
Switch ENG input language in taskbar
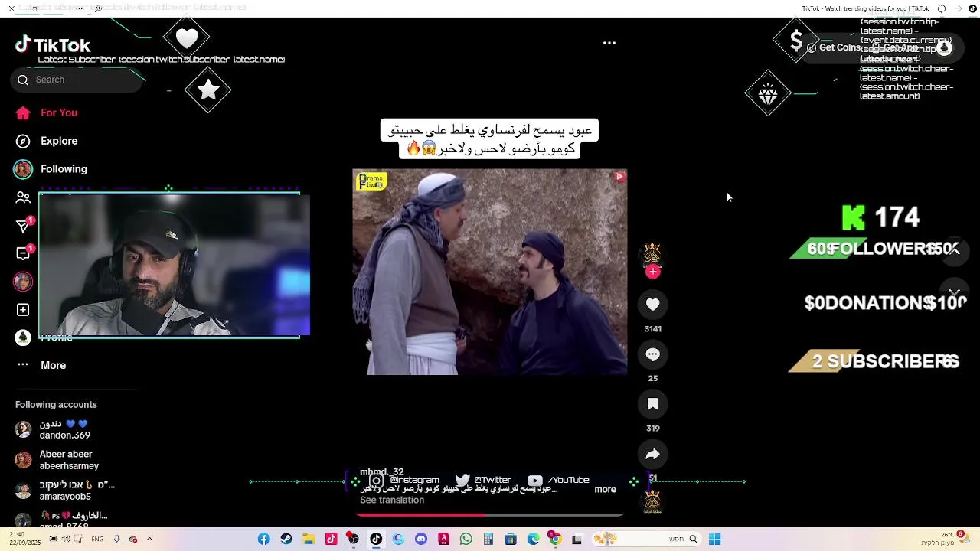coord(97,540)
